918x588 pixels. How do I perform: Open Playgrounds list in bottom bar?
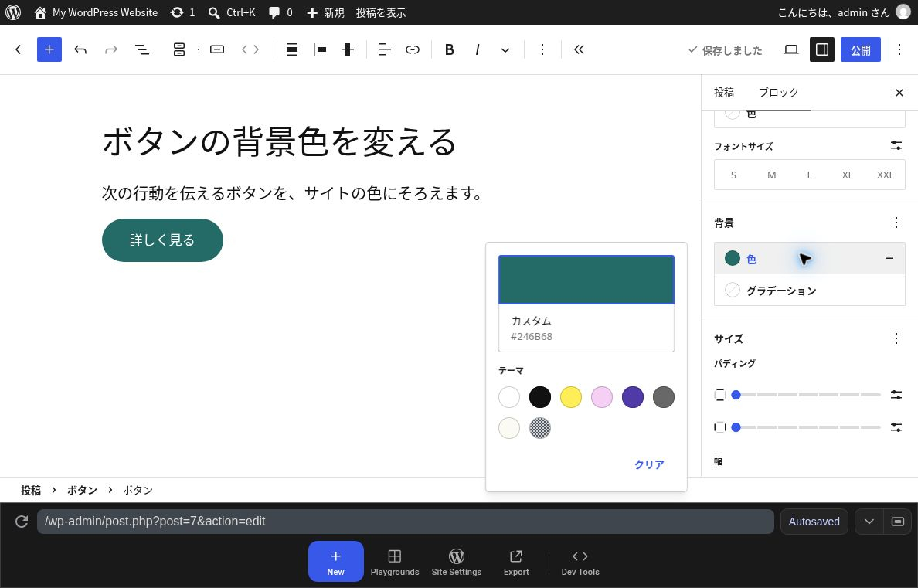tap(395, 562)
